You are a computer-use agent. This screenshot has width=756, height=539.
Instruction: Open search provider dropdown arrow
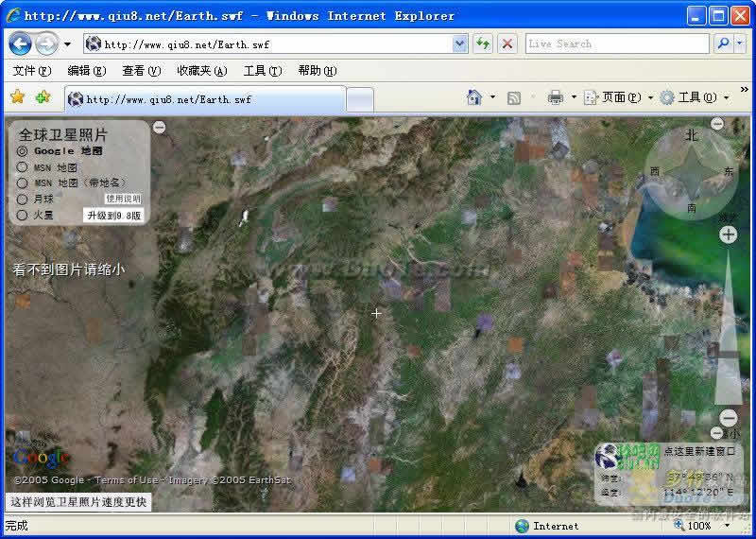740,43
